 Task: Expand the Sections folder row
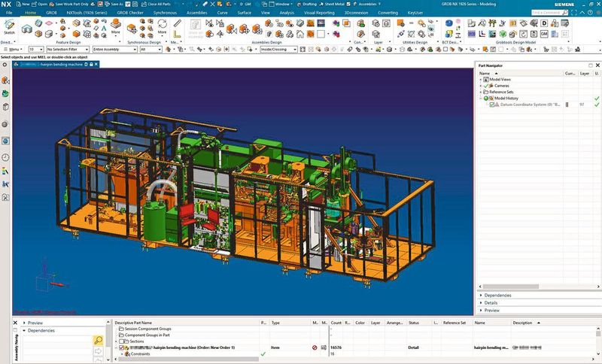tap(117, 341)
